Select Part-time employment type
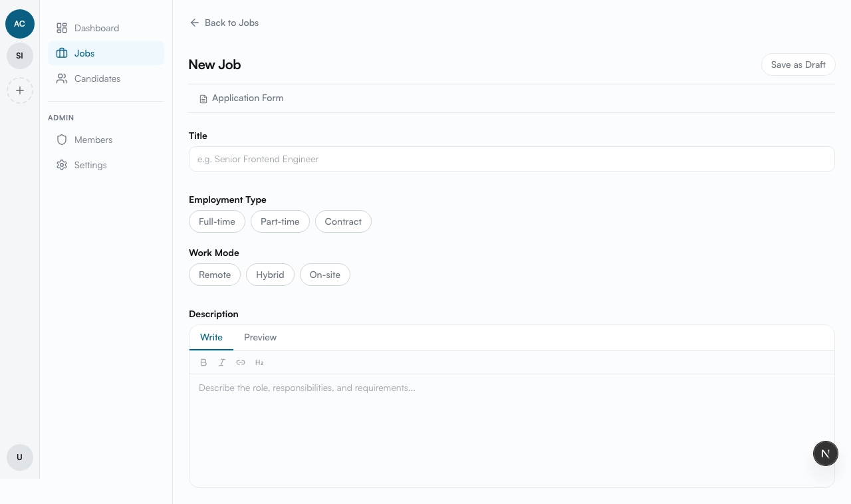The width and height of the screenshot is (851, 504). tap(280, 221)
